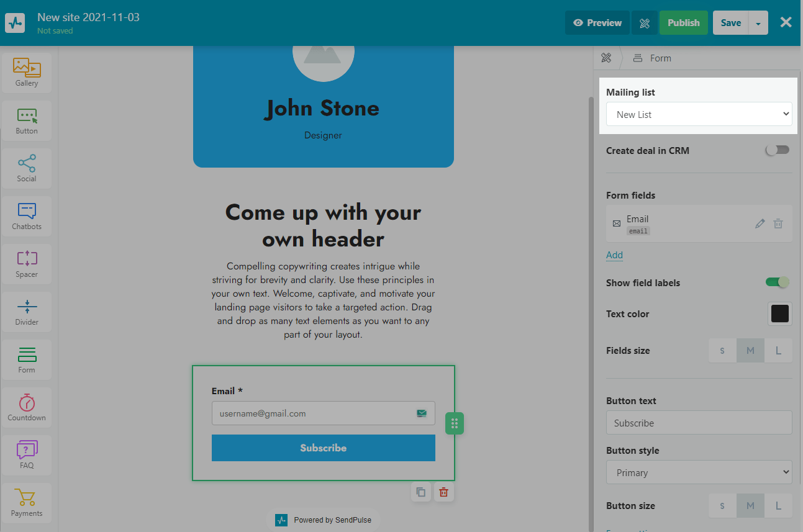Click the style icon in Form breadcrumb
803x532 pixels.
(606, 58)
